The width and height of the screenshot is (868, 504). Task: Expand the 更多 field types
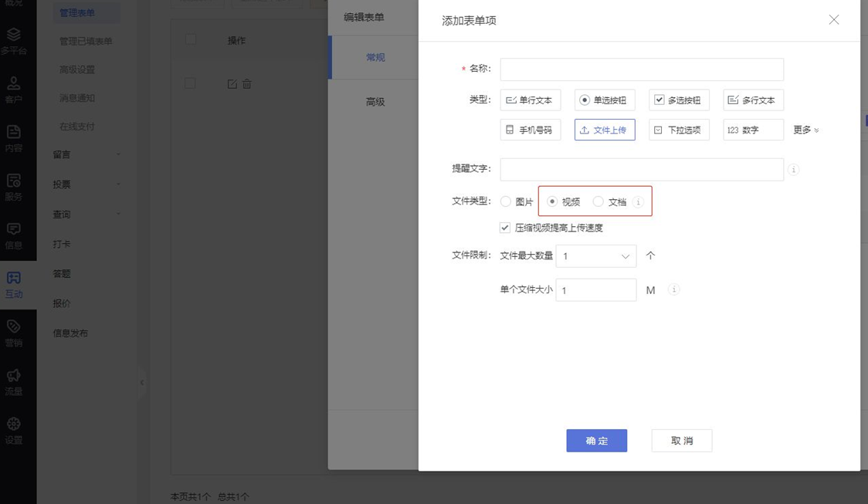(x=806, y=130)
